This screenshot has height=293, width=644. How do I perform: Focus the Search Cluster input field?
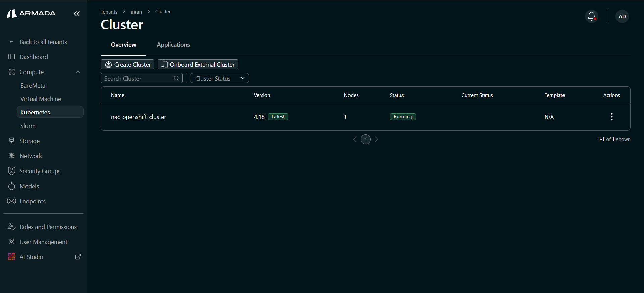[x=138, y=78]
